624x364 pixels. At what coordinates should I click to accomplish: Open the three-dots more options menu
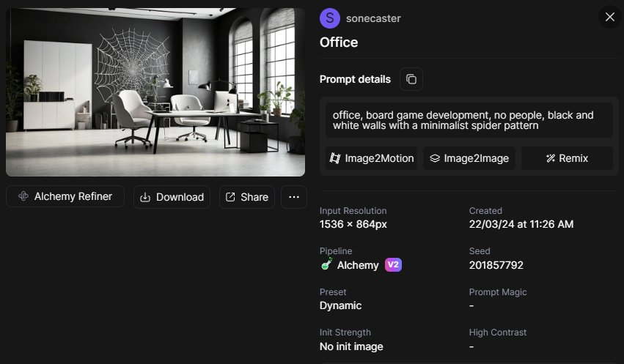pos(294,197)
